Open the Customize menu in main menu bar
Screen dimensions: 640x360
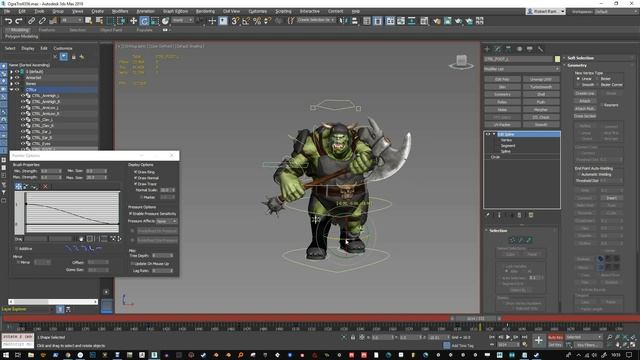pyautogui.click(x=258, y=11)
